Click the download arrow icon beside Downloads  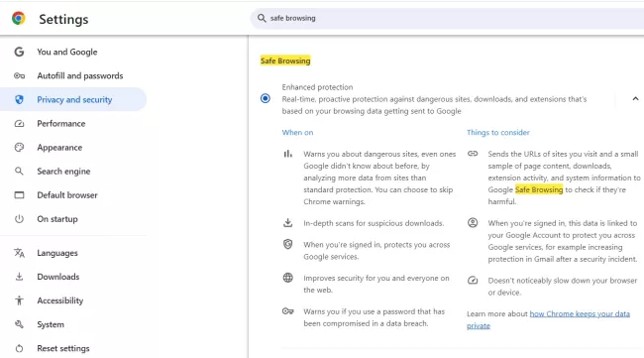click(19, 277)
